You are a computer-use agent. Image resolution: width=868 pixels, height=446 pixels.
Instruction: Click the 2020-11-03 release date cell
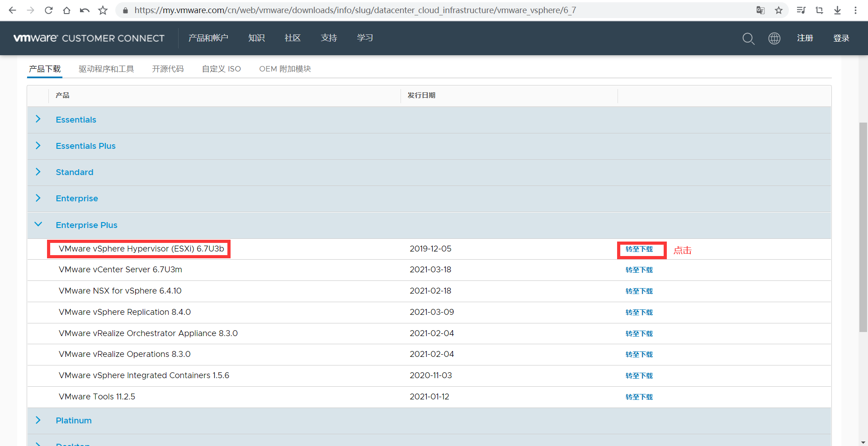point(431,375)
